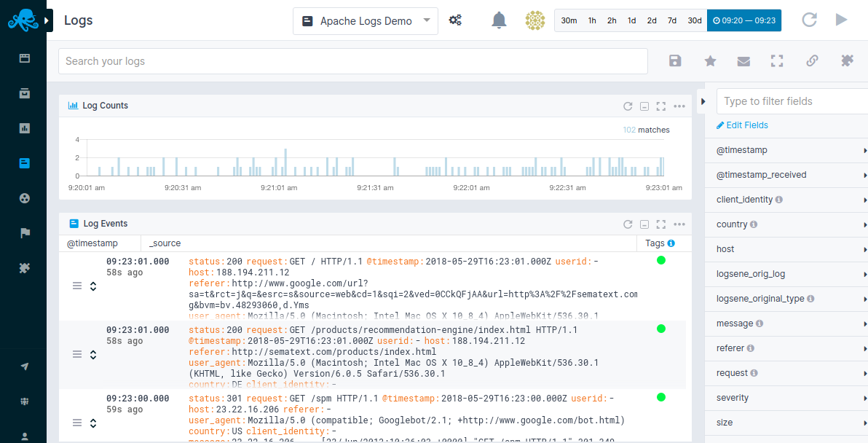Viewport: 868px width, 443px height.
Task: Open the archive box icon in left sidebar
Action: pos(24,93)
